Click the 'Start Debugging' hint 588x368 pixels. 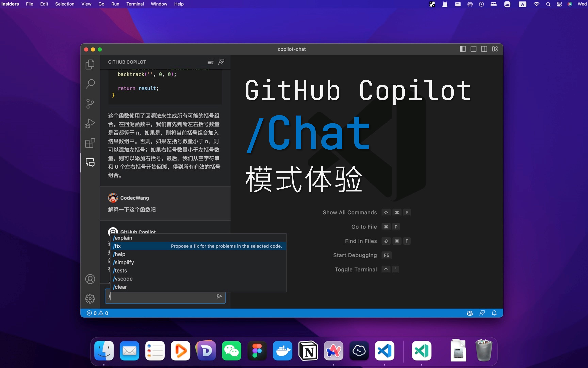pos(355,255)
